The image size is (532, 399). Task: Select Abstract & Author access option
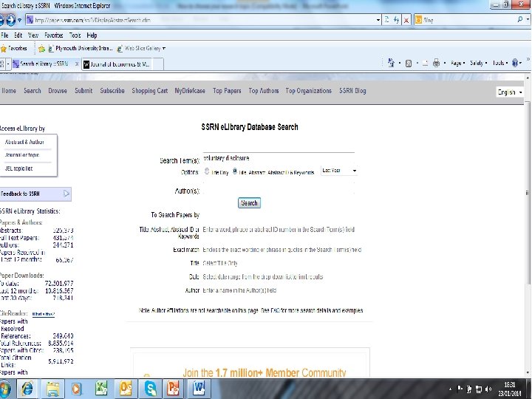(24, 142)
